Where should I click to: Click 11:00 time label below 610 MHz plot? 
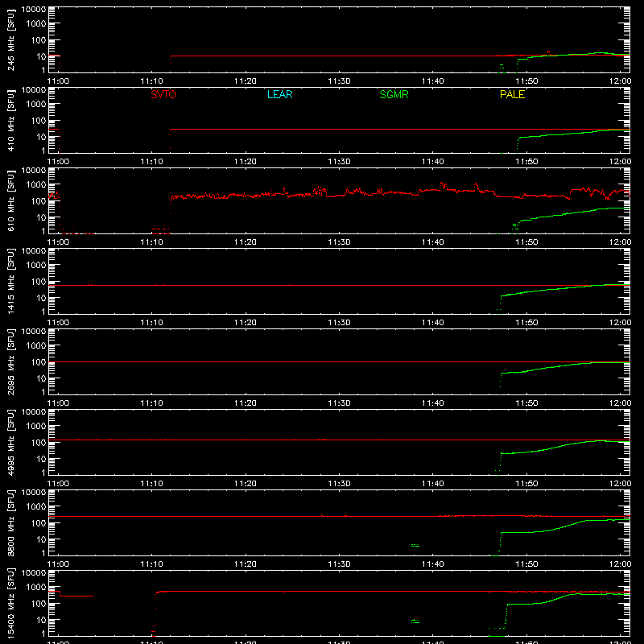pyautogui.click(x=58, y=242)
